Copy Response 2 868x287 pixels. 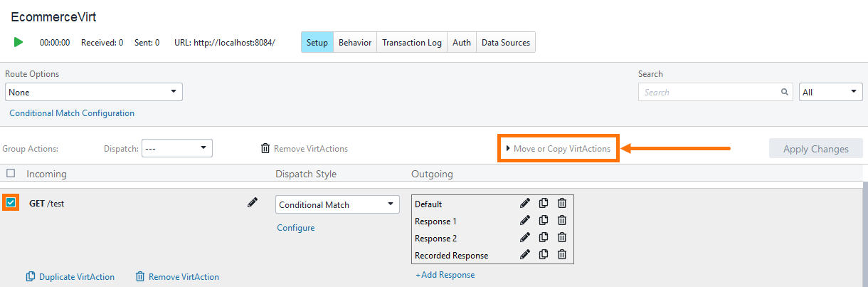click(544, 237)
